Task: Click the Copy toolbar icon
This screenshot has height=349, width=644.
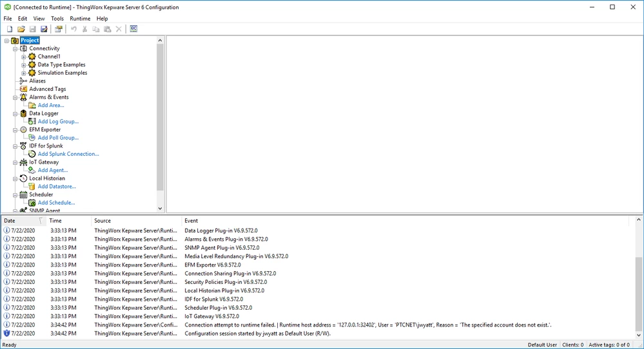Action: pyautogui.click(x=95, y=29)
